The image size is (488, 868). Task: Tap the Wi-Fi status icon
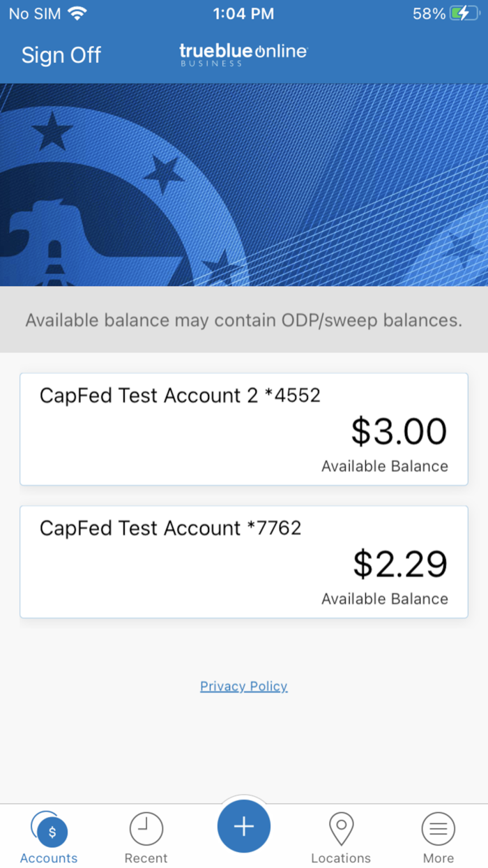(77, 13)
